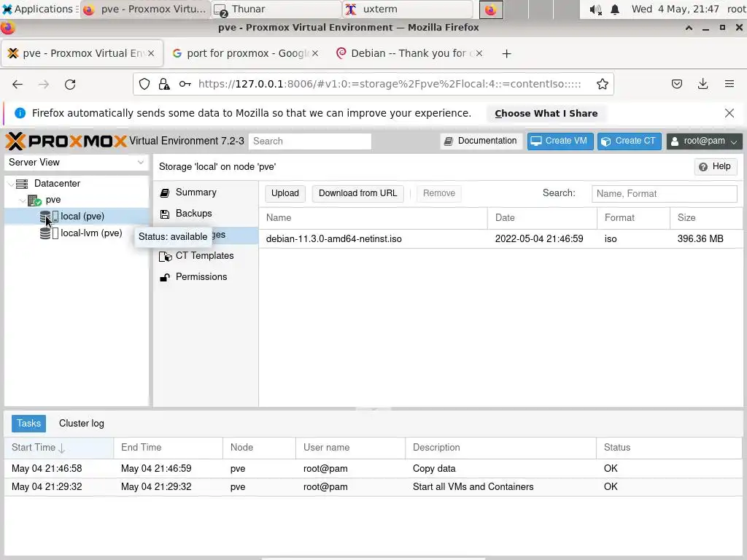Image resolution: width=747 pixels, height=560 pixels.
Task: Switch to uxterm in the taskbar
Action: [x=408, y=9]
